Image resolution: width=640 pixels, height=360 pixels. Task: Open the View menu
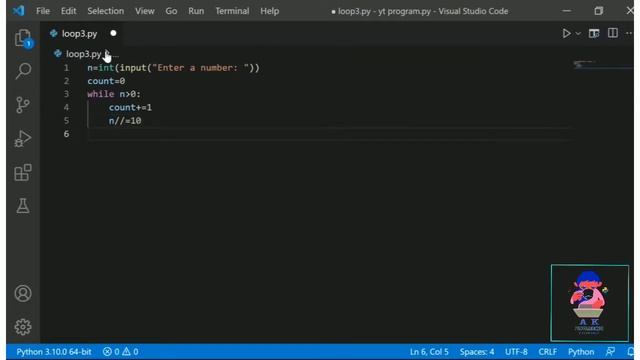[x=144, y=11]
